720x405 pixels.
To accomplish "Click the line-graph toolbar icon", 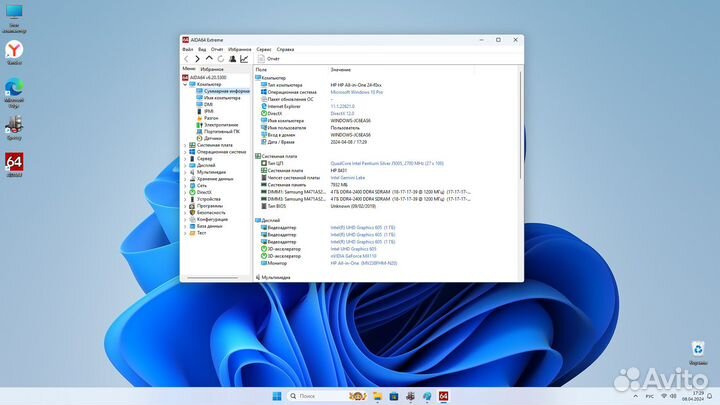I will (244, 59).
